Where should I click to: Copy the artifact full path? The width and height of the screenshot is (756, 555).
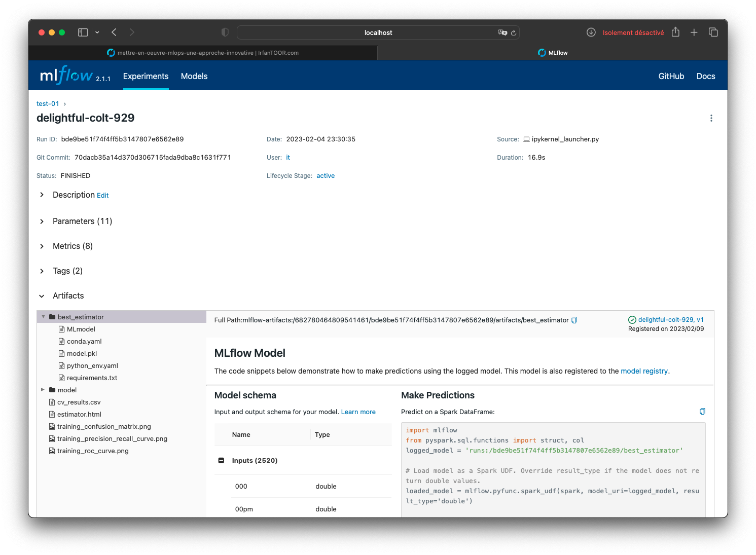(x=574, y=320)
